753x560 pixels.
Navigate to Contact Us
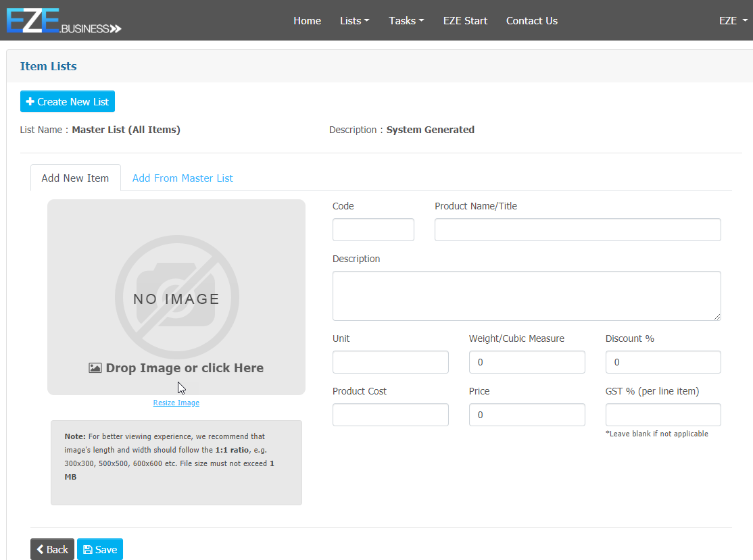(531, 21)
